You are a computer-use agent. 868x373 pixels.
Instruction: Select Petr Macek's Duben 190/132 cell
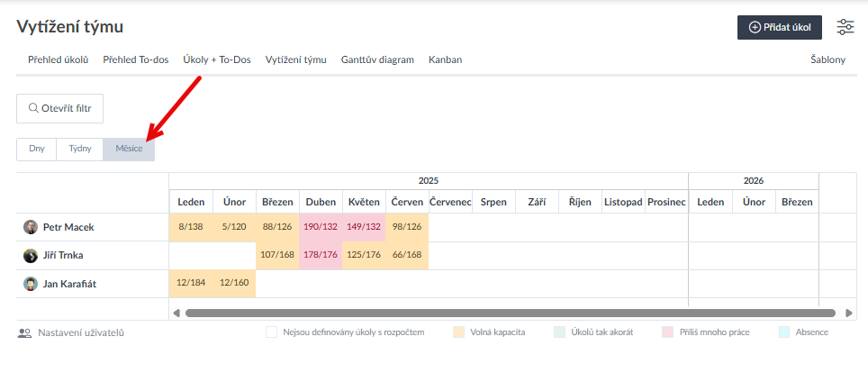(x=321, y=227)
